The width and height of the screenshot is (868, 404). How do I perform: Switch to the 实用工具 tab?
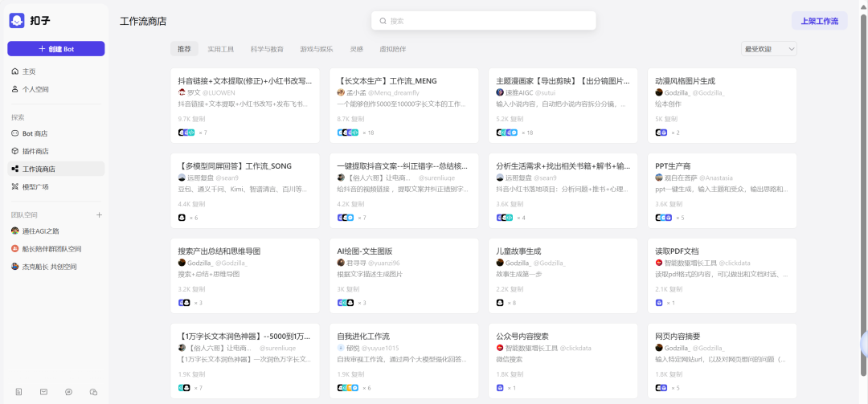(220, 49)
